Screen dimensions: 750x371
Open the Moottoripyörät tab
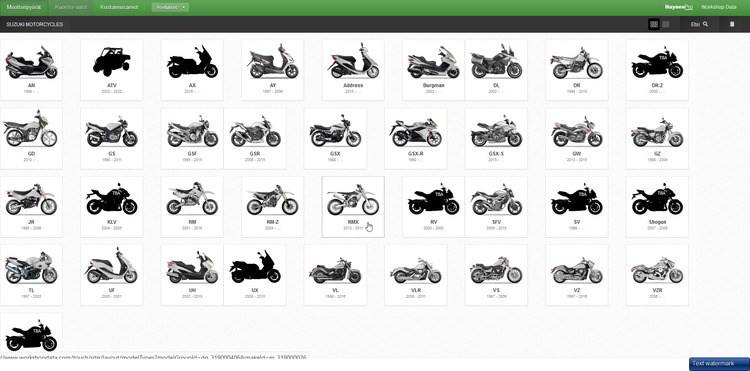pos(23,7)
